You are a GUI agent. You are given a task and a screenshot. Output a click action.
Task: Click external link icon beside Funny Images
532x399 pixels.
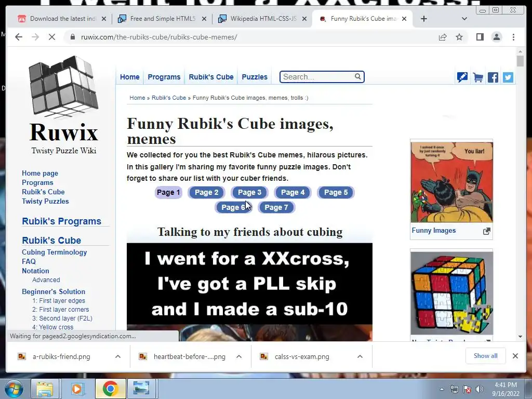487,231
